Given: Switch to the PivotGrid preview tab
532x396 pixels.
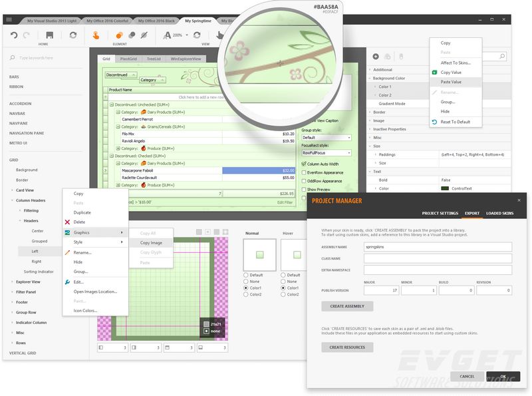Looking at the screenshot, I should pos(128,59).
